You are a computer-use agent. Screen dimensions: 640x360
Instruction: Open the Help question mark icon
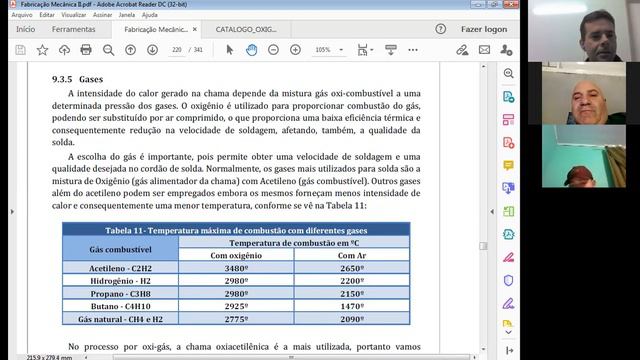coord(440,29)
